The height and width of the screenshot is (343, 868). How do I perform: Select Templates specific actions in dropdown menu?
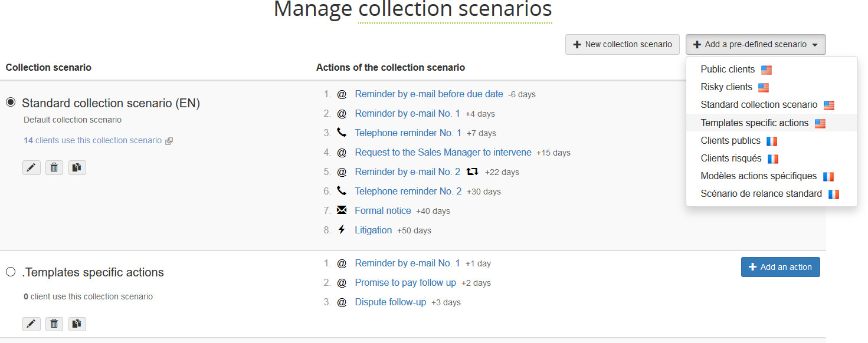click(x=754, y=123)
